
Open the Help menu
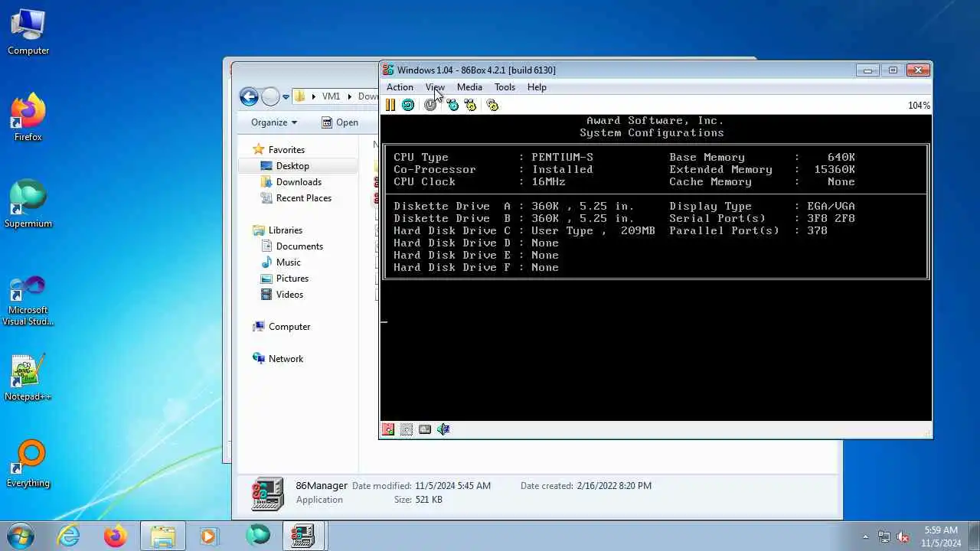click(537, 87)
